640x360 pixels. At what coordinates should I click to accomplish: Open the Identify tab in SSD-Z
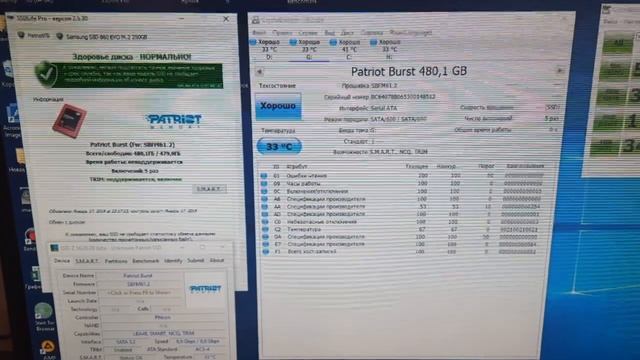(173, 260)
